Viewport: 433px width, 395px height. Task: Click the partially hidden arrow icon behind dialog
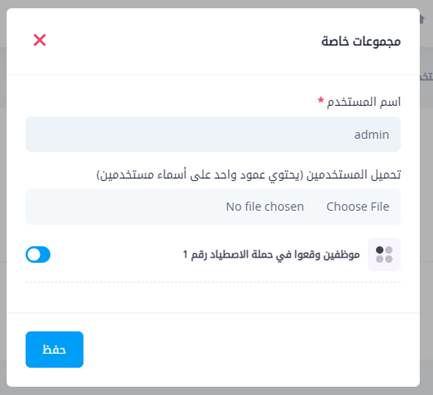(x=422, y=19)
